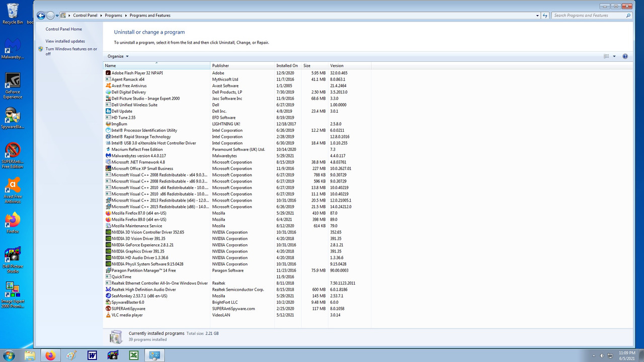Viewport: 644px width, 362px height.
Task: Select VLC media player in the program list
Action: (127, 315)
